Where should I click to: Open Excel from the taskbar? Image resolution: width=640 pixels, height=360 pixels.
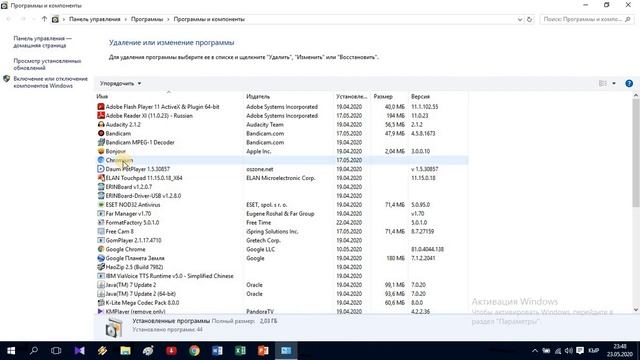point(240,351)
